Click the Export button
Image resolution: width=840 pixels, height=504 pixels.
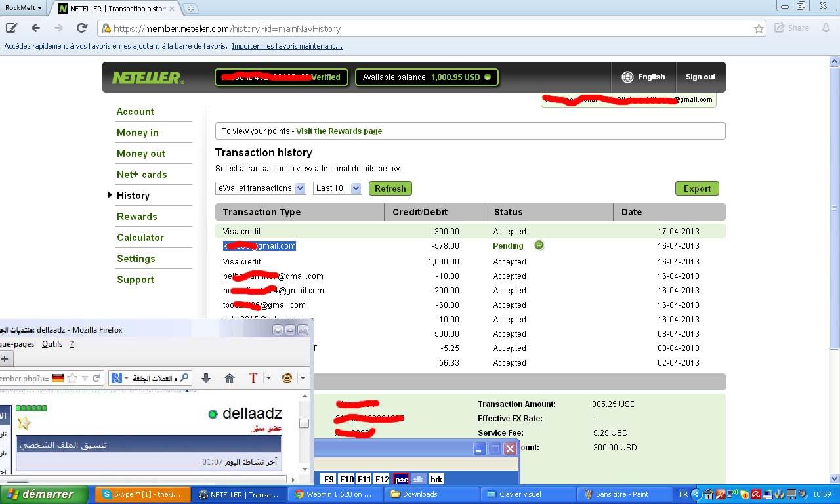(697, 188)
